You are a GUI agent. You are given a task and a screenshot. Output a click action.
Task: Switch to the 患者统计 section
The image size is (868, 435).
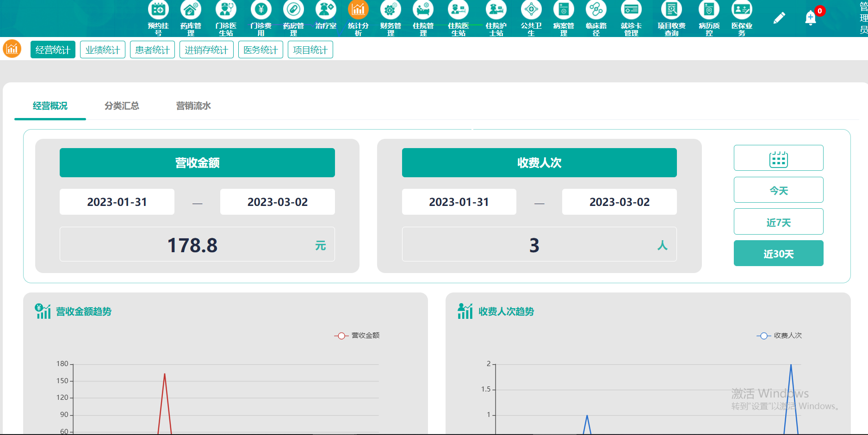click(152, 50)
